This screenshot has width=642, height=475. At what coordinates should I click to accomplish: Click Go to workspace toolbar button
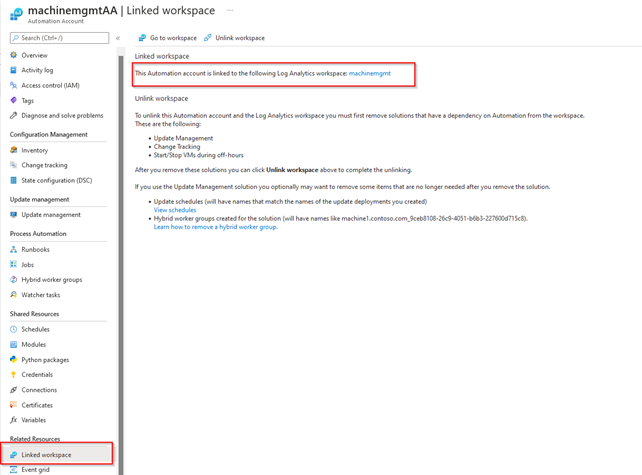[166, 38]
